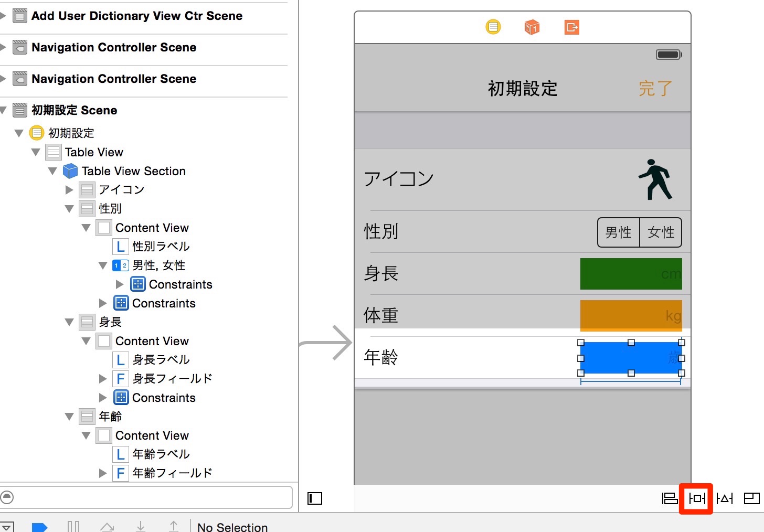Collapse the Table View Section triangle
Screen dimensions: 764x532
point(52,171)
